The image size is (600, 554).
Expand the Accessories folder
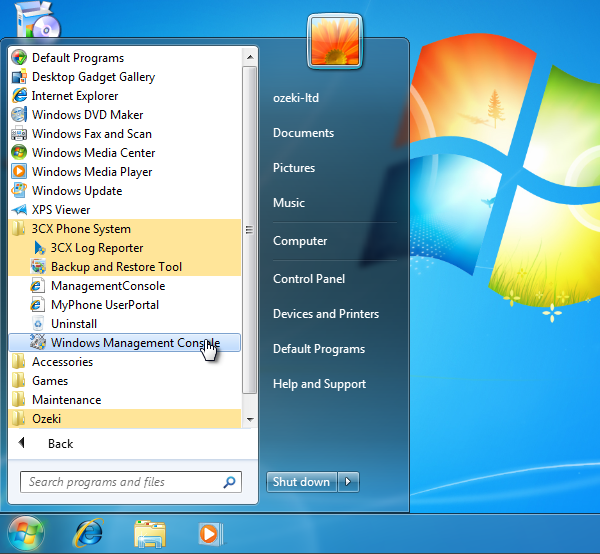tap(124, 362)
